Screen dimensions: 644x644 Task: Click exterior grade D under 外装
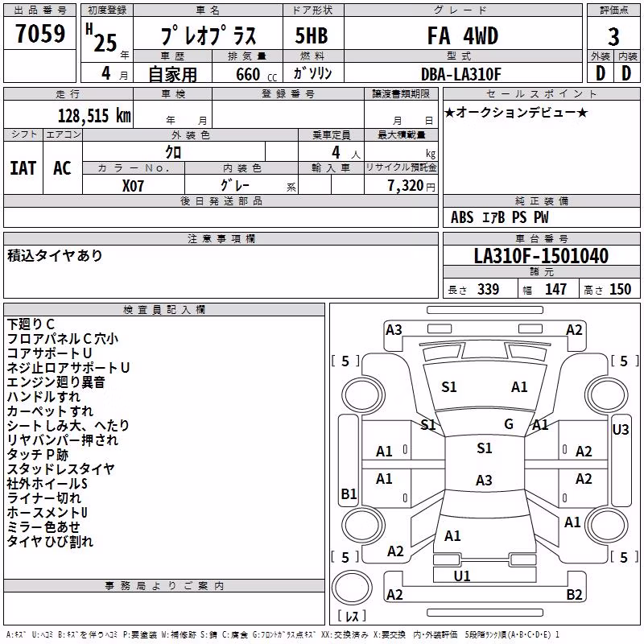[x=601, y=73]
